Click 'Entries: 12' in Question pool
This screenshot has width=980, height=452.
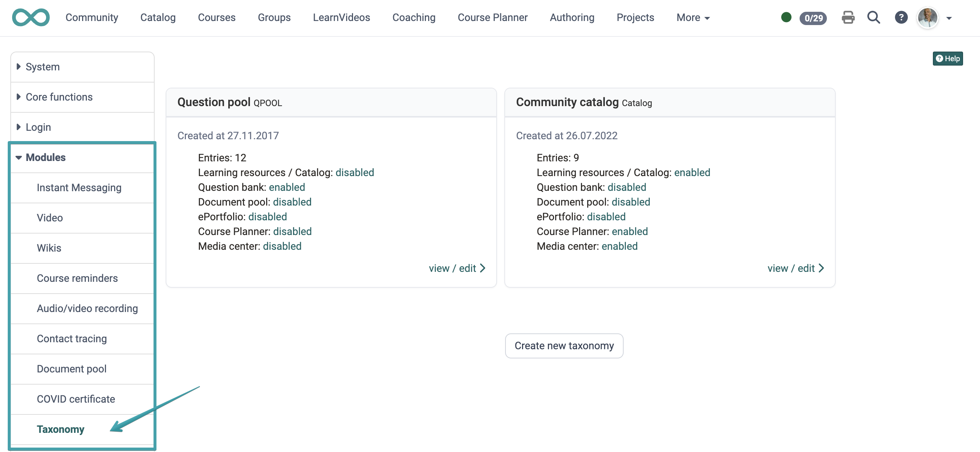point(222,158)
